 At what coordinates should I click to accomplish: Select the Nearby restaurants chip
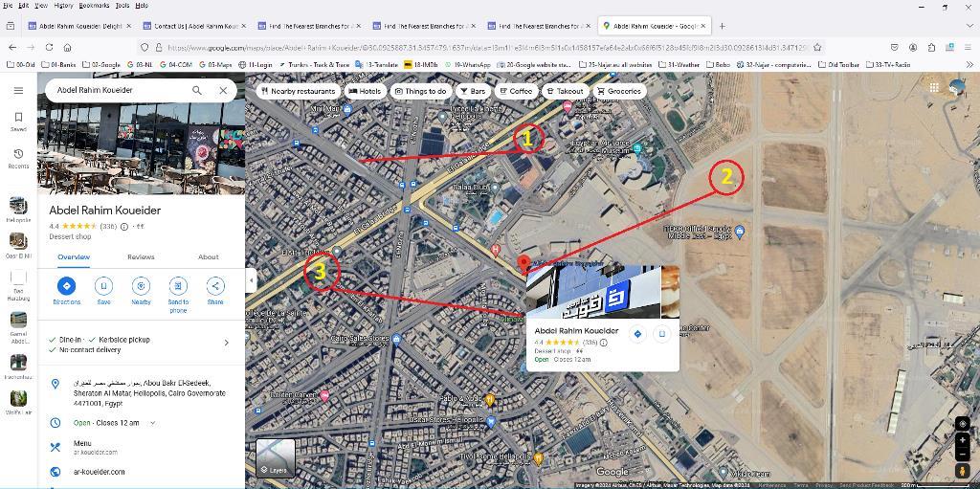point(299,91)
